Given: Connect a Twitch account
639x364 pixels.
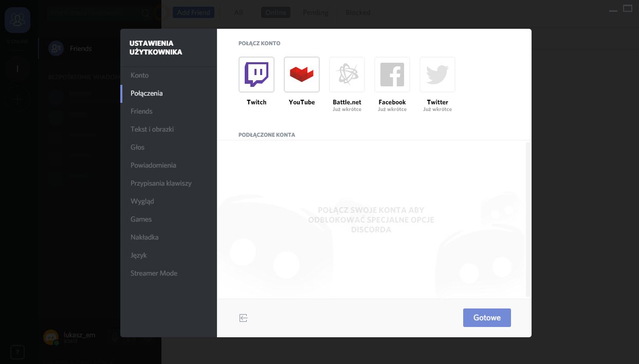Looking at the screenshot, I should pos(257,75).
